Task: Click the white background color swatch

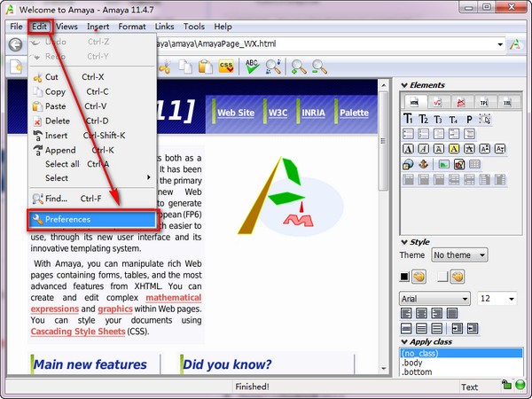Action: (442, 277)
